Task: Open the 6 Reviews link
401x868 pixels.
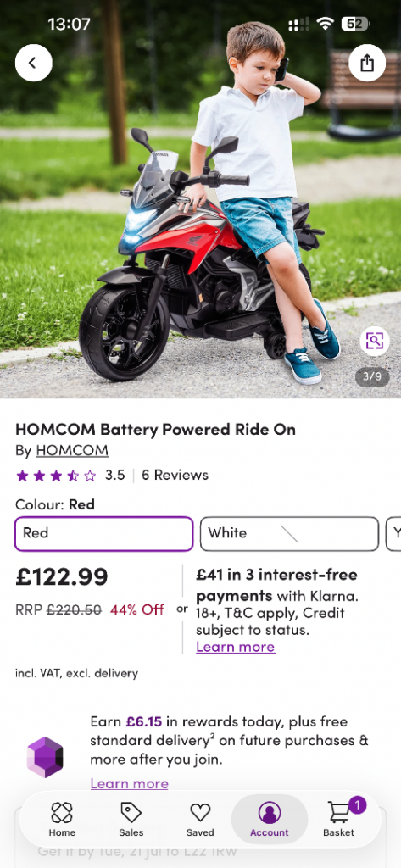Action: tap(175, 475)
